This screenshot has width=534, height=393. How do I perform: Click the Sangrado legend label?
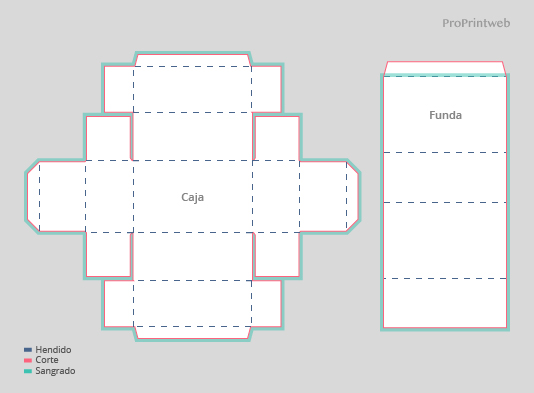pos(55,371)
